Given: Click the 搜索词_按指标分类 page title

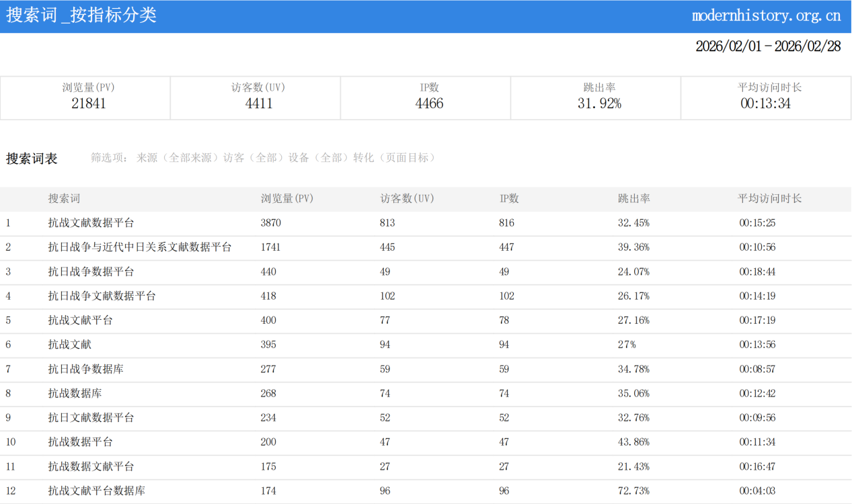Looking at the screenshot, I should (81, 15).
